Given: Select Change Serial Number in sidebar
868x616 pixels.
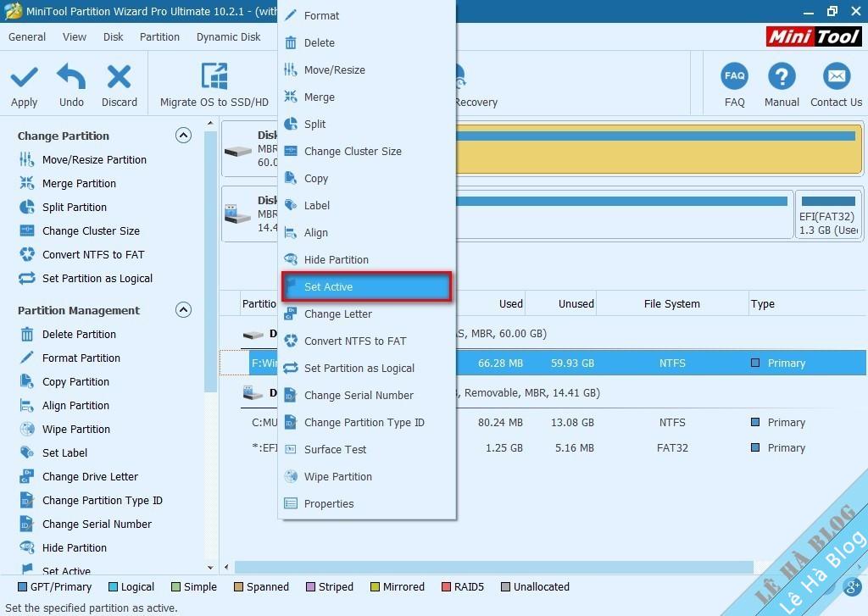Looking at the screenshot, I should click(86, 524).
